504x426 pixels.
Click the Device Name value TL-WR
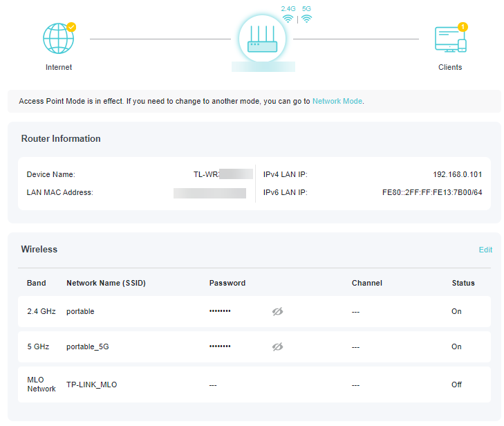pos(206,174)
